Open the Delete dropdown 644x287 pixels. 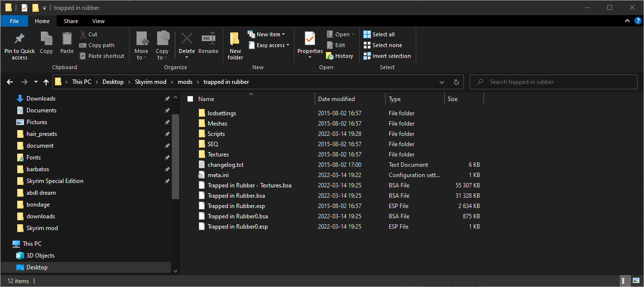pos(187,56)
